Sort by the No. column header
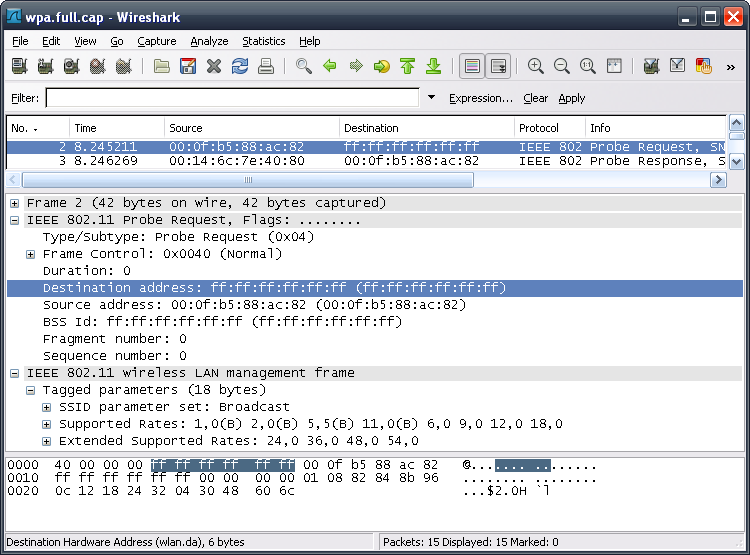 tap(38, 128)
